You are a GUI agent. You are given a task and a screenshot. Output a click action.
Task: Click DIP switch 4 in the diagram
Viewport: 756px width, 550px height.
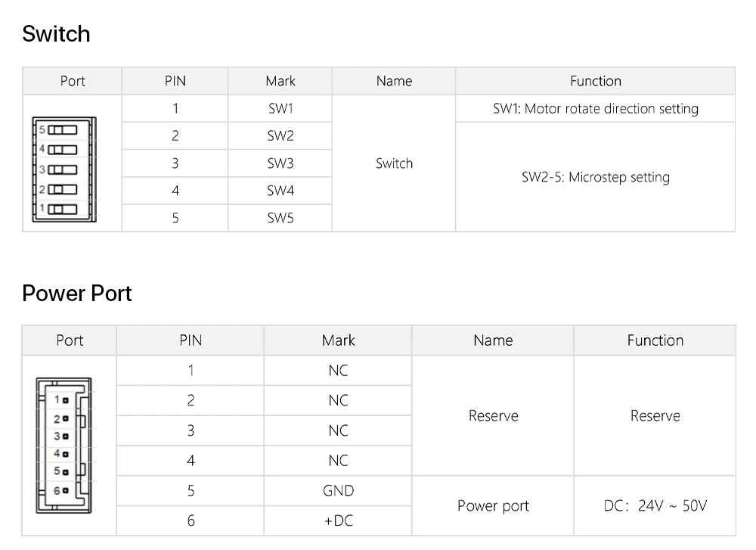63,149
